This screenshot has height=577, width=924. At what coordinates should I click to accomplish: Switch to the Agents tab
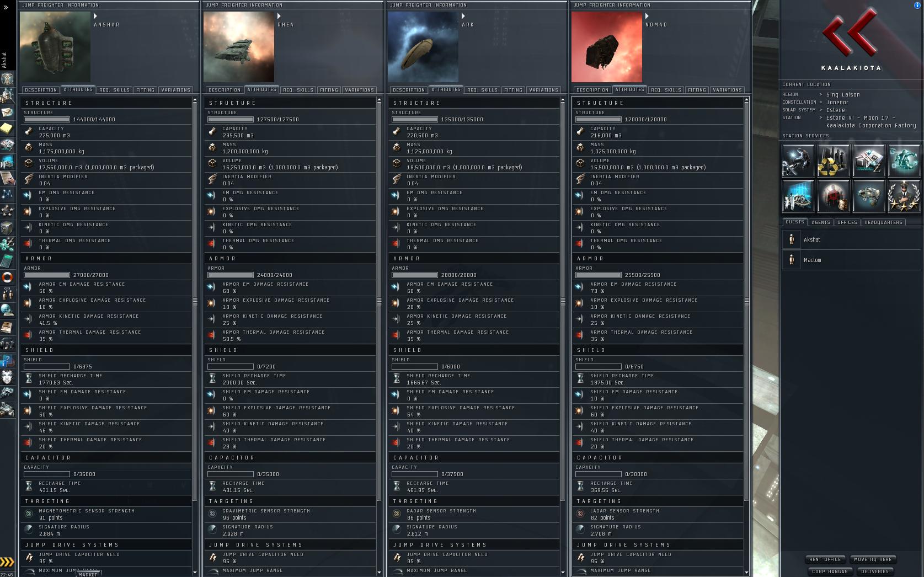pos(821,222)
